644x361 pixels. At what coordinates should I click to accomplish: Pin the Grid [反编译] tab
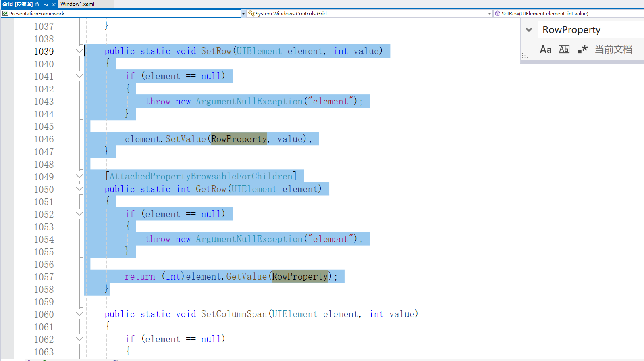point(46,4)
